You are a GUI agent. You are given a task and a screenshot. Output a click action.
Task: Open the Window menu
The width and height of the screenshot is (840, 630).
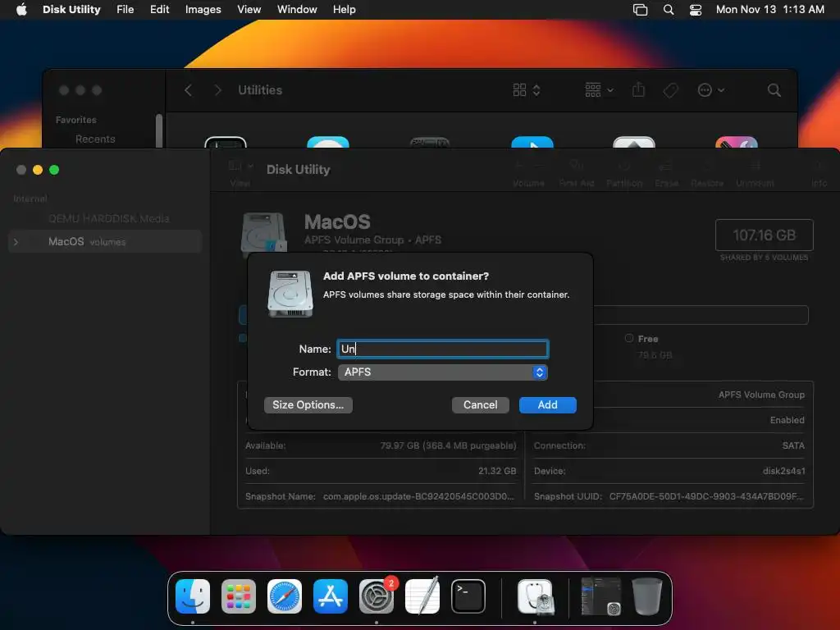[x=297, y=10]
